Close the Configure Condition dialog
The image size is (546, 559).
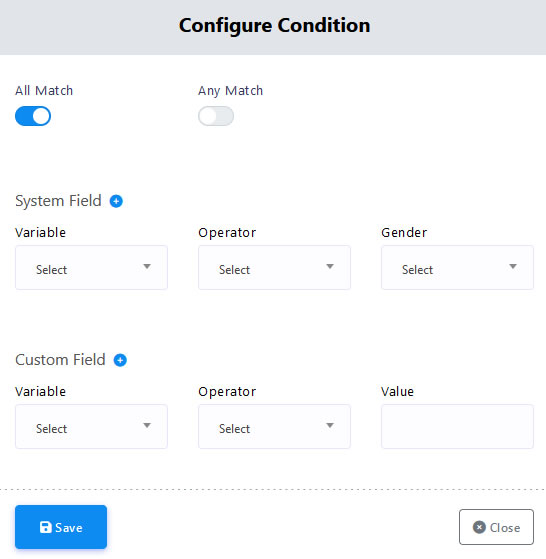coord(496,527)
